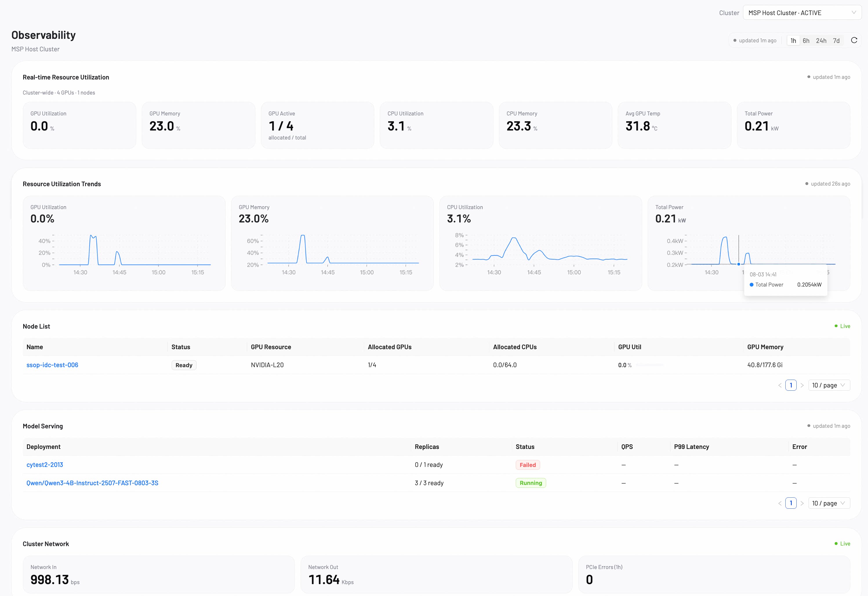Click the PCIe Errors (1h) card
Image resolution: width=868 pixels, height=596 pixels.
[715, 574]
